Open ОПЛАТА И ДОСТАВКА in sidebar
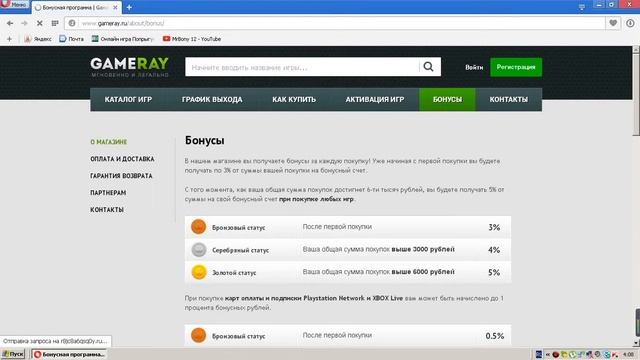Image resolution: width=640 pixels, height=360 pixels. [x=122, y=159]
